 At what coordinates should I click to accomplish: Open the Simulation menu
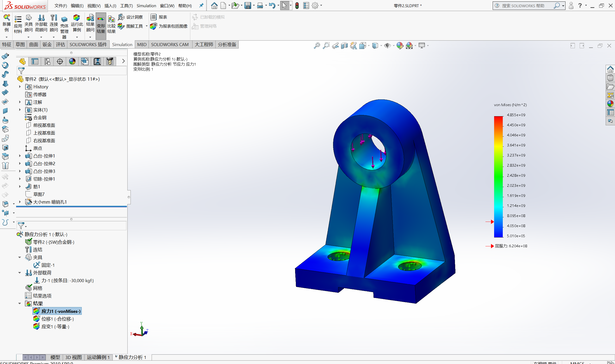[x=146, y=6]
